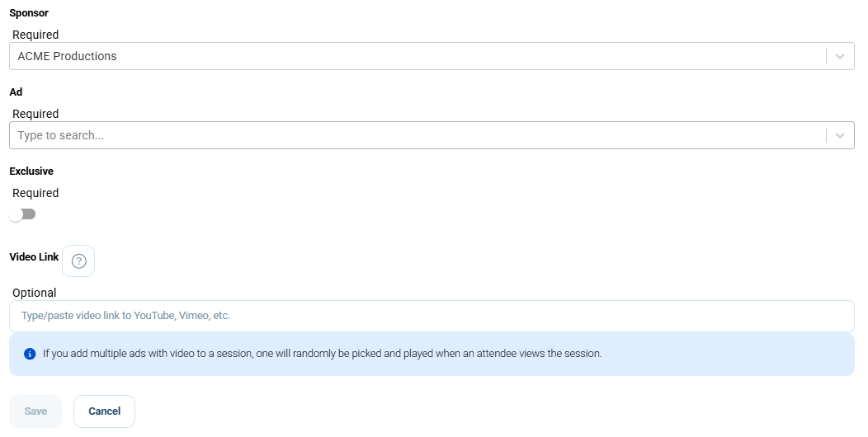Click the Required text under Sponsor
This screenshot has width=868, height=437.
tap(35, 35)
